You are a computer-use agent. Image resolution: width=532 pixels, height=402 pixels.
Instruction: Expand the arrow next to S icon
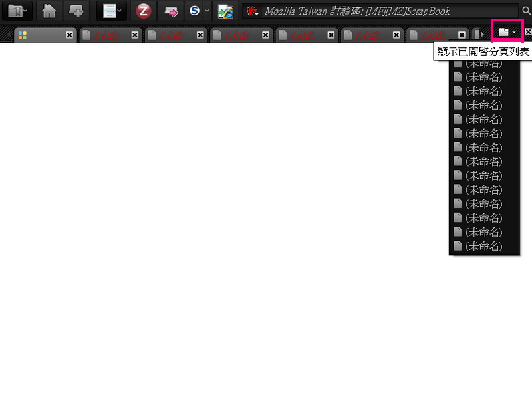(x=207, y=11)
